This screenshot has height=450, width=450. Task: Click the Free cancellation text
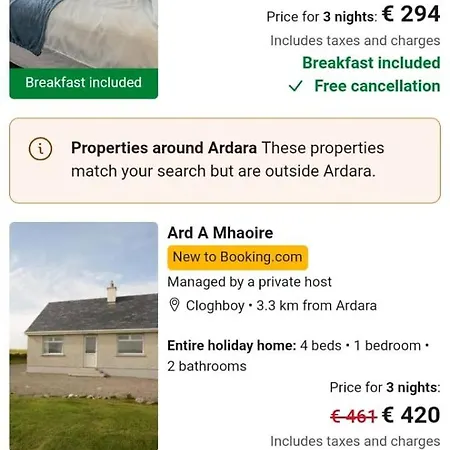click(377, 86)
